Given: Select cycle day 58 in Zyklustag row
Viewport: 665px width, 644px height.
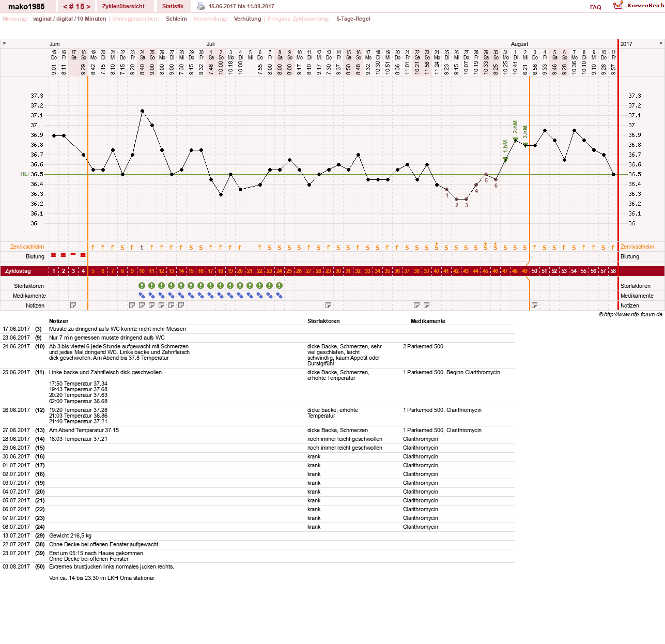Looking at the screenshot, I should (x=613, y=271).
